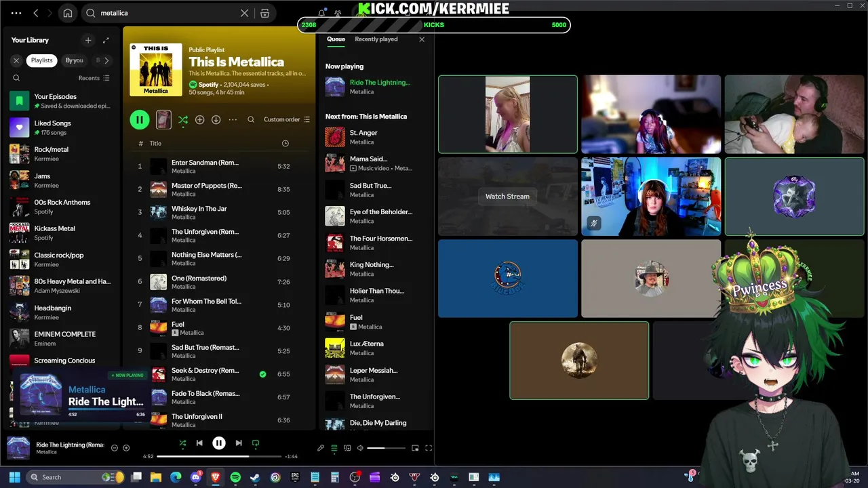Select Whiskey In The Jar track
The width and height of the screenshot is (868, 488).
pyautogui.click(x=218, y=213)
